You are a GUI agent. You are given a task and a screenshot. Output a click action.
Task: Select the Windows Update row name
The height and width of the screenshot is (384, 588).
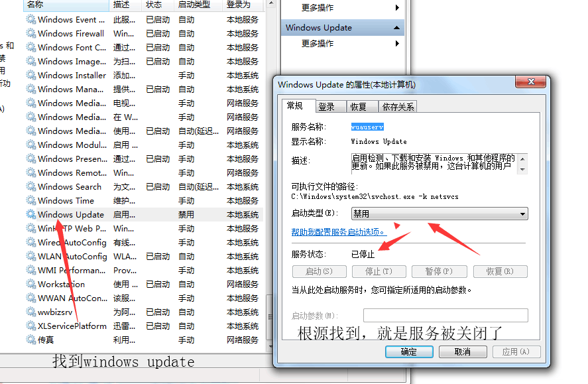[x=71, y=214]
